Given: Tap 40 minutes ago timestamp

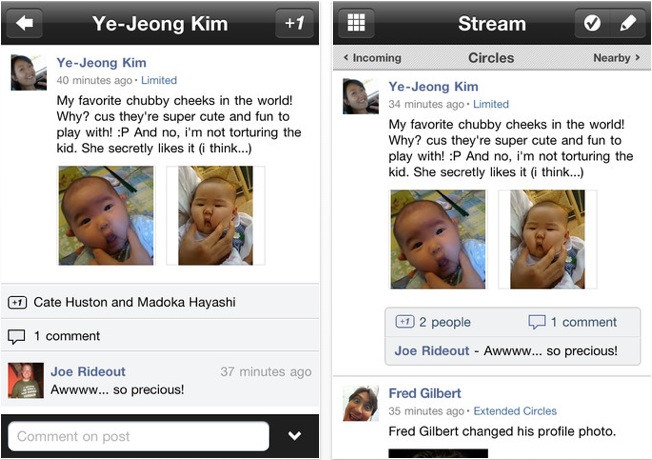Looking at the screenshot, I should (x=94, y=80).
